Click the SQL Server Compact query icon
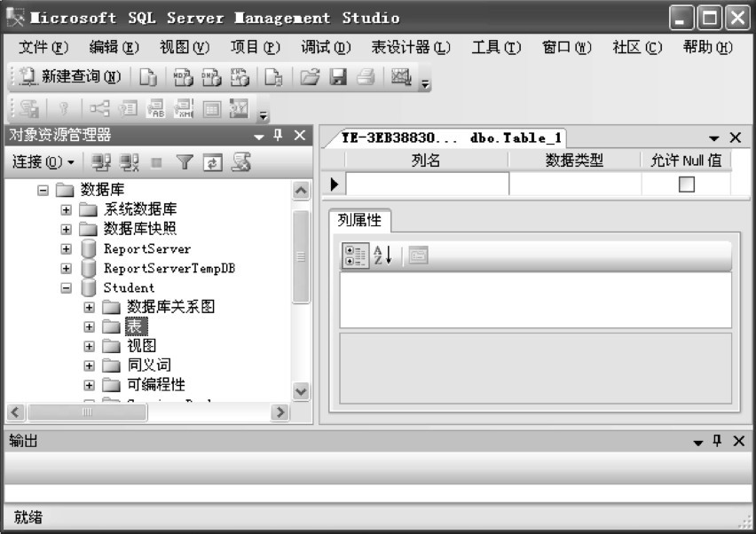 273,76
